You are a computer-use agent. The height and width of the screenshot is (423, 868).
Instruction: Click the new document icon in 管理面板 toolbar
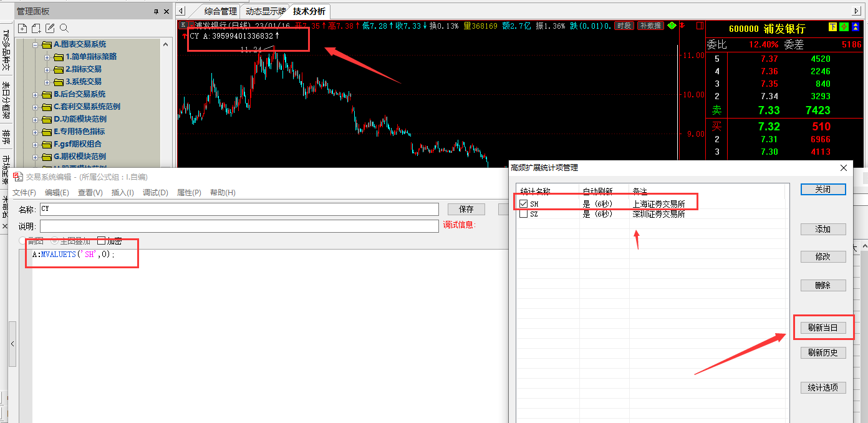pos(22,28)
